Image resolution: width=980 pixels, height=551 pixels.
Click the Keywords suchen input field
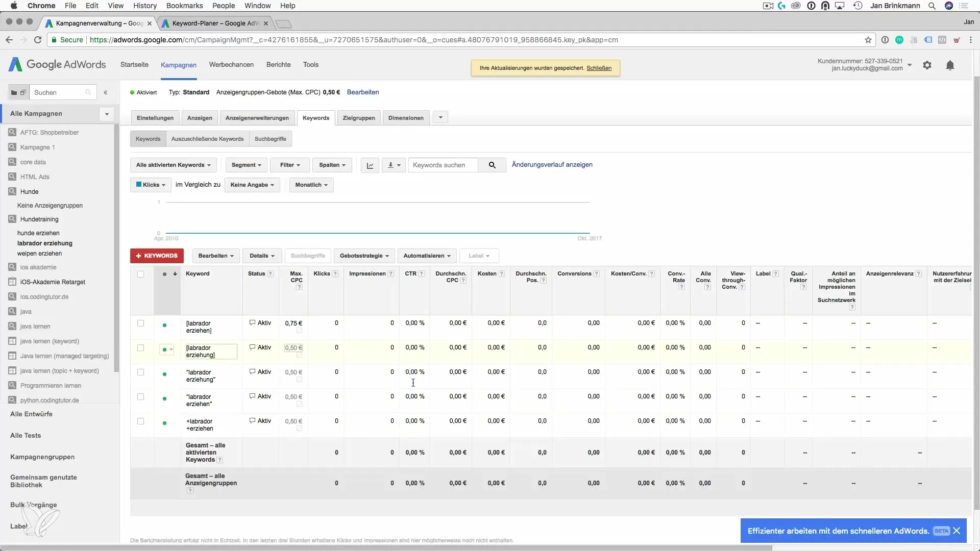(x=443, y=165)
